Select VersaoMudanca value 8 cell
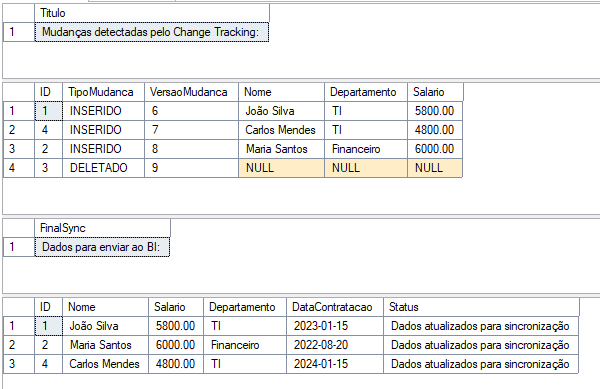This screenshot has width=600, height=389. pyautogui.click(x=191, y=149)
